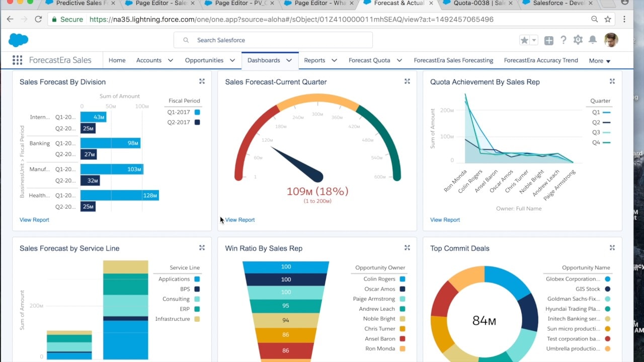Click the favorites star icon
This screenshot has height=362, width=644.
point(524,40)
